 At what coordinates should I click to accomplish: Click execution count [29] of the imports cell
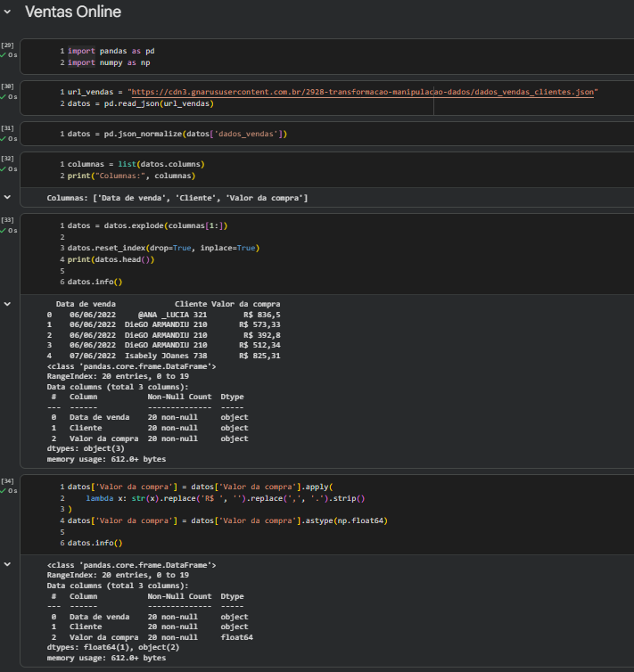pos(8,45)
